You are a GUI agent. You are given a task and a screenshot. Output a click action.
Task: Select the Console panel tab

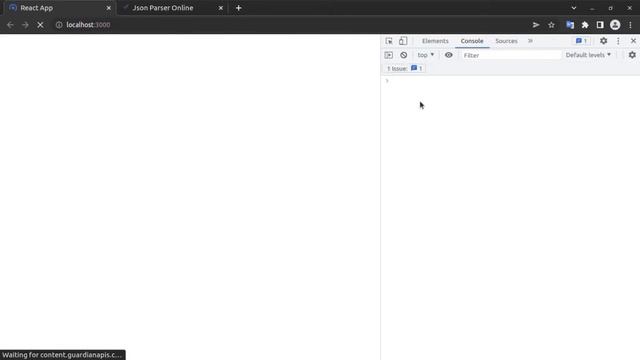[472, 41]
